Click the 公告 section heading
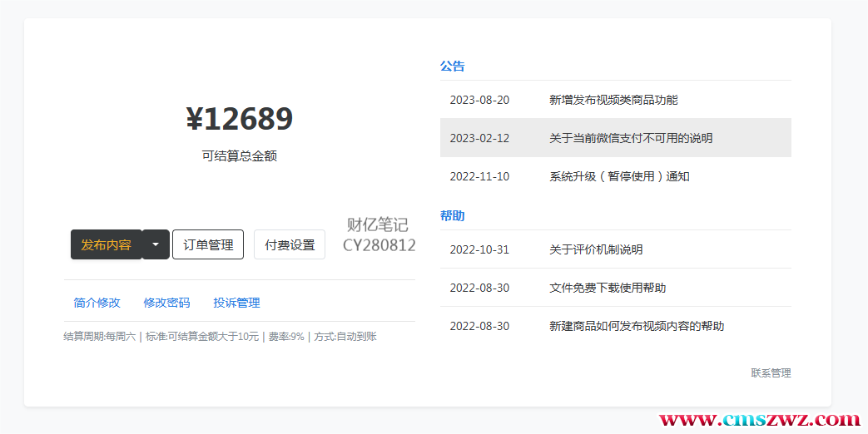 pyautogui.click(x=452, y=66)
